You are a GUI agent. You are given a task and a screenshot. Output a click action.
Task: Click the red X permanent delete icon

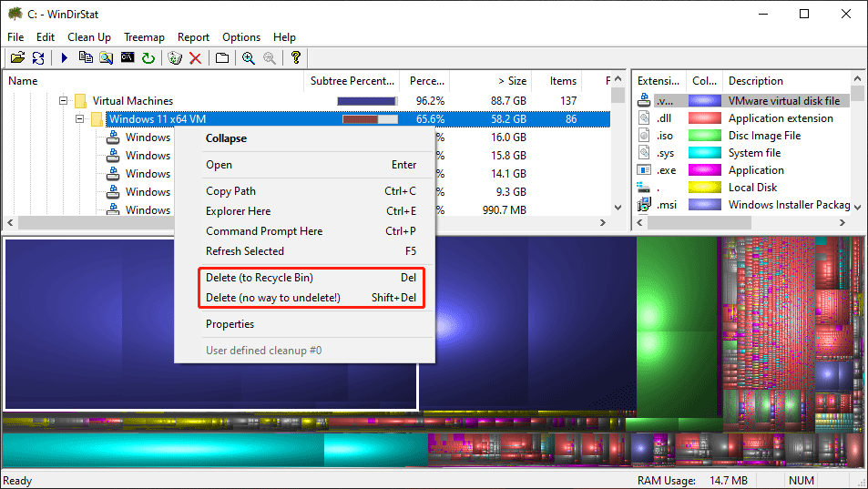pos(196,57)
